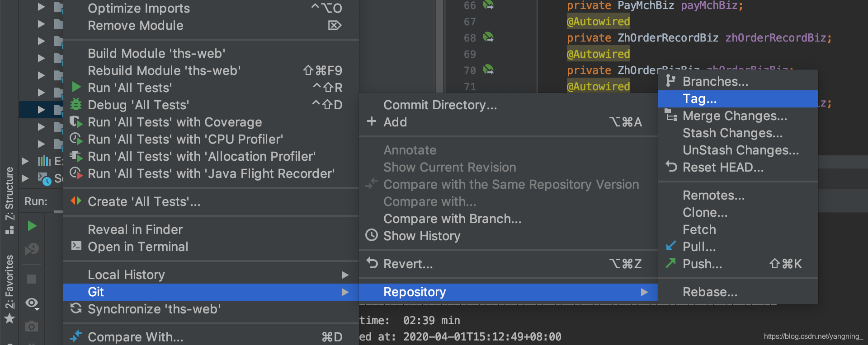Choose Compare with Branch... option
This screenshot has width=868, height=345.
click(508, 219)
